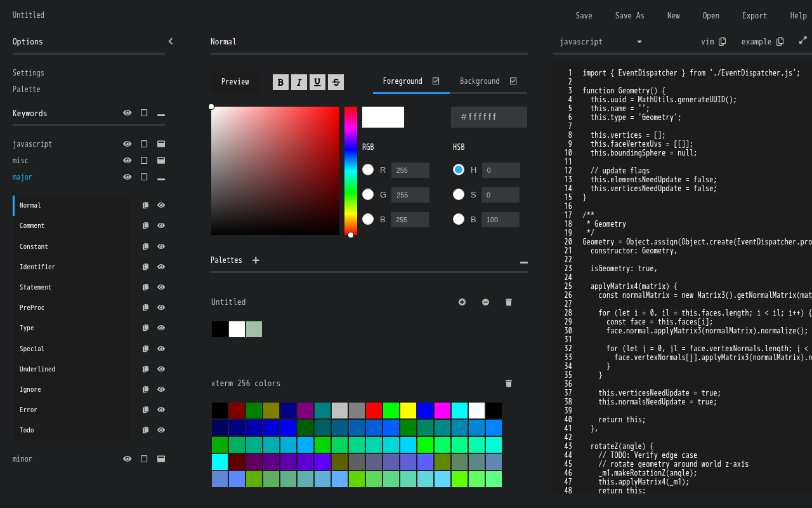Open the Export menu
This screenshot has width=812, height=508.
[x=754, y=15]
